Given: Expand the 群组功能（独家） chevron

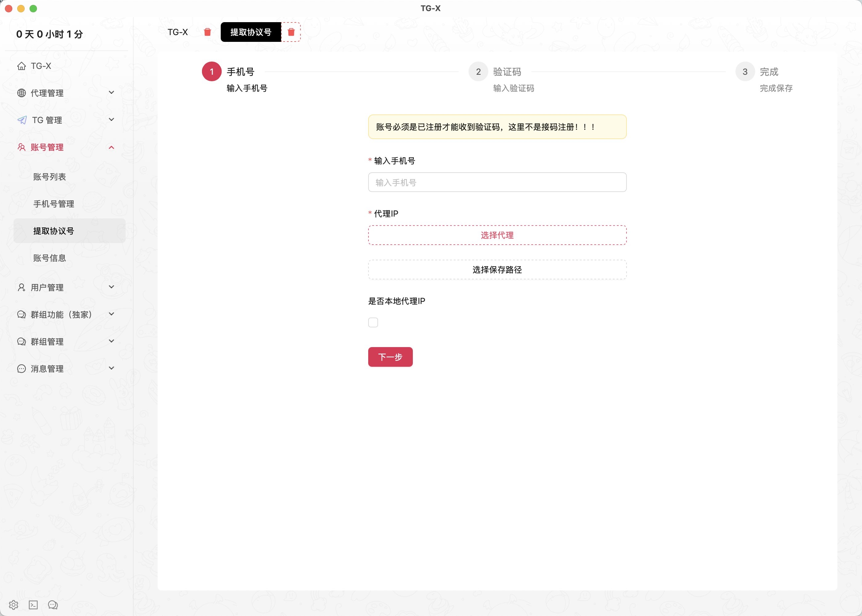Looking at the screenshot, I should (x=111, y=314).
